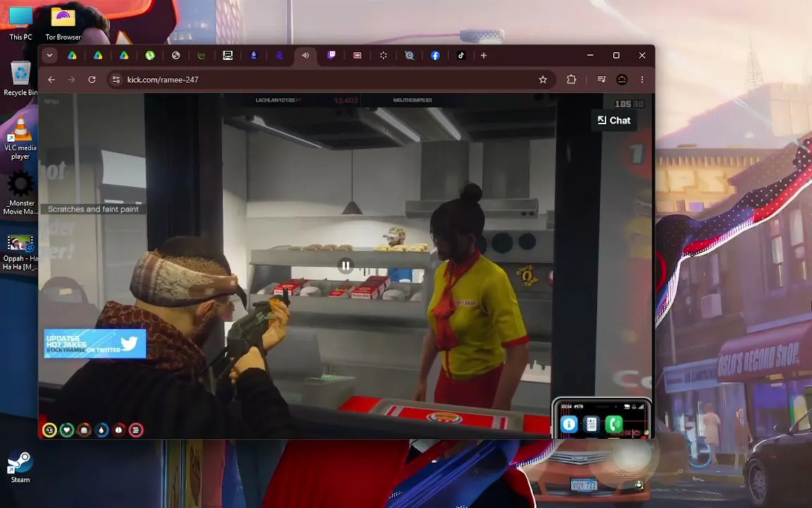Open a new browser tab
This screenshot has height=508, width=812.
pos(484,56)
